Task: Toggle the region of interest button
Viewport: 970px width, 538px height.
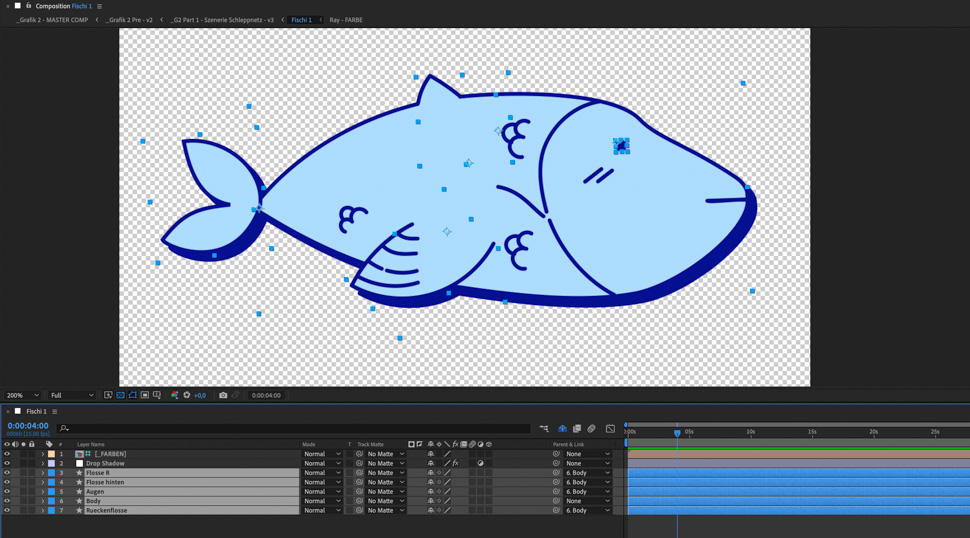Action: click(144, 395)
